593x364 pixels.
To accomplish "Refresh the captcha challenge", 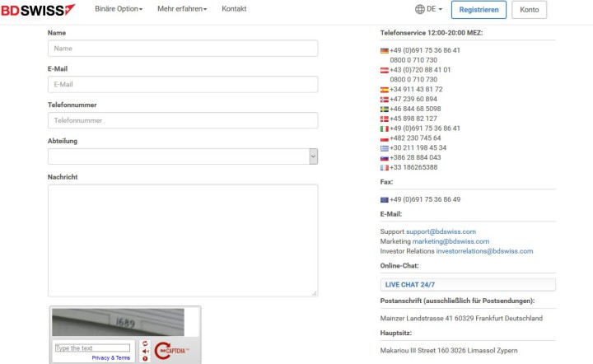I will [145, 343].
